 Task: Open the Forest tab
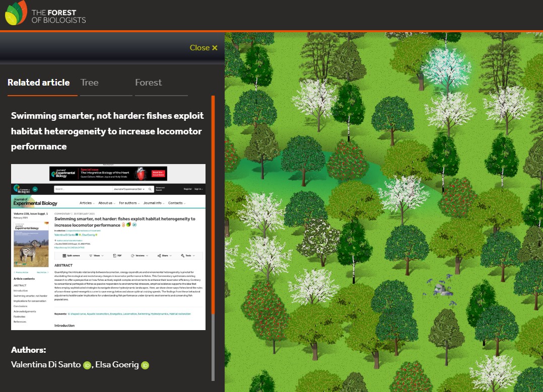pos(149,83)
